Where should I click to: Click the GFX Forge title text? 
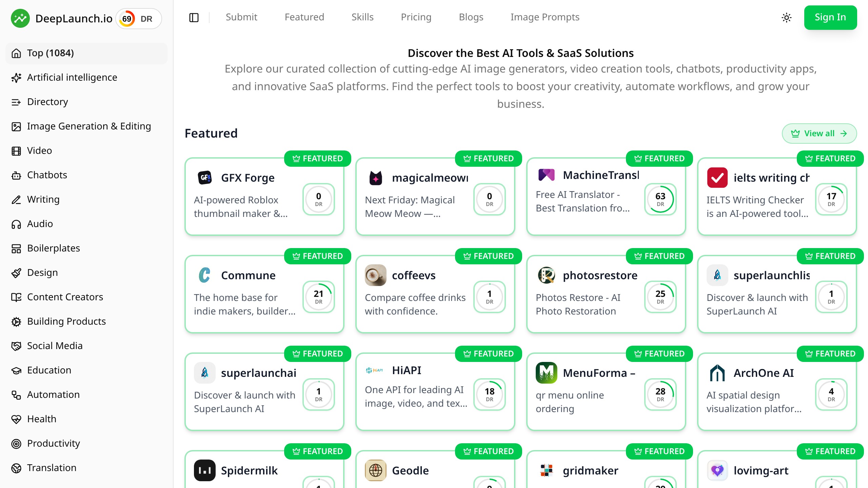[x=248, y=178]
